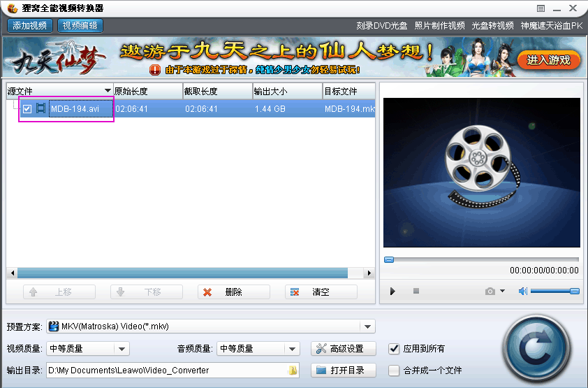
Task: Click the 打开目录 button
Action: (343, 371)
